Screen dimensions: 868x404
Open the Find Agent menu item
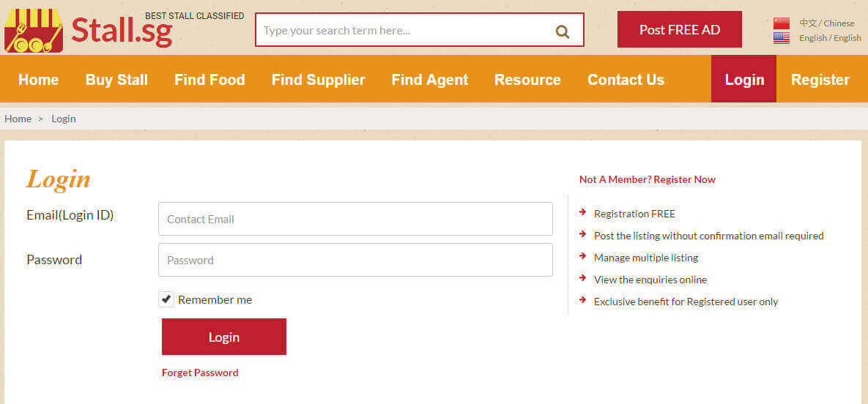point(429,80)
